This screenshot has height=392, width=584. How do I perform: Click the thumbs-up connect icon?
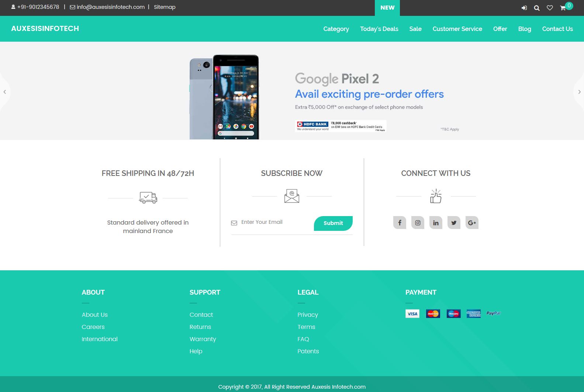pos(436,196)
